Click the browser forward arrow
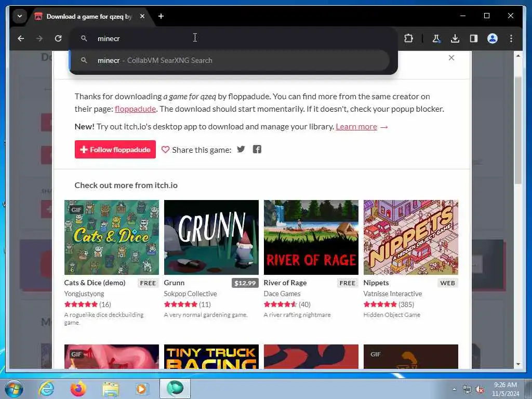 click(39, 38)
